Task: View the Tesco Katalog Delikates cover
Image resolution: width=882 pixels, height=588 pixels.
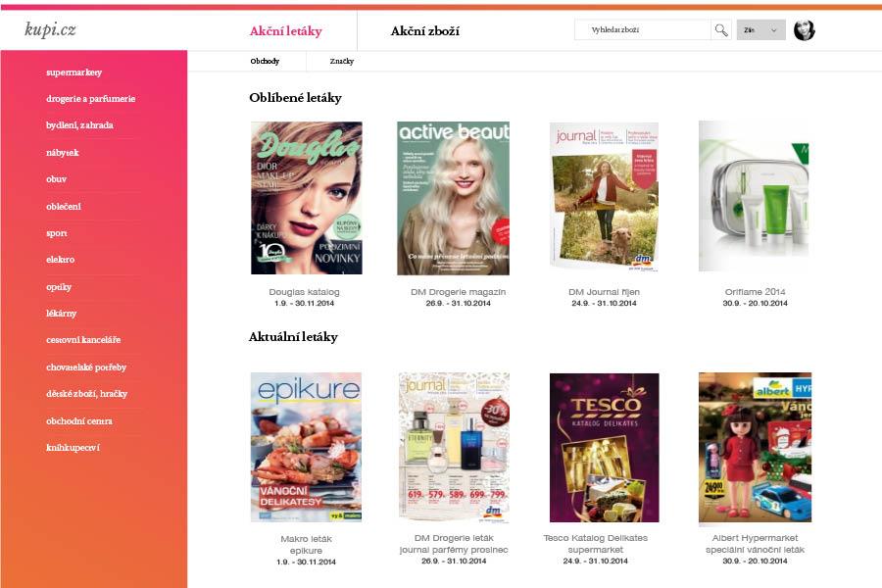Action: tap(604, 448)
